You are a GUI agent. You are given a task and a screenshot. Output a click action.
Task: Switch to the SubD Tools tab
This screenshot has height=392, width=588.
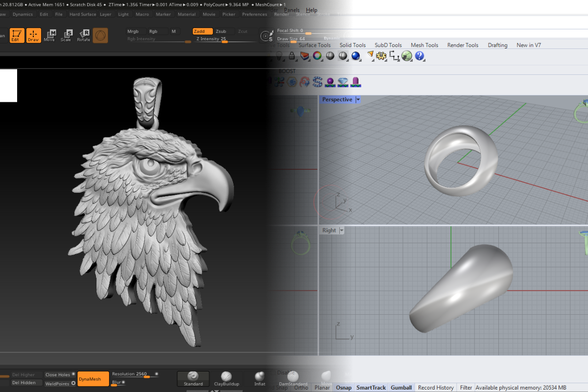388,45
